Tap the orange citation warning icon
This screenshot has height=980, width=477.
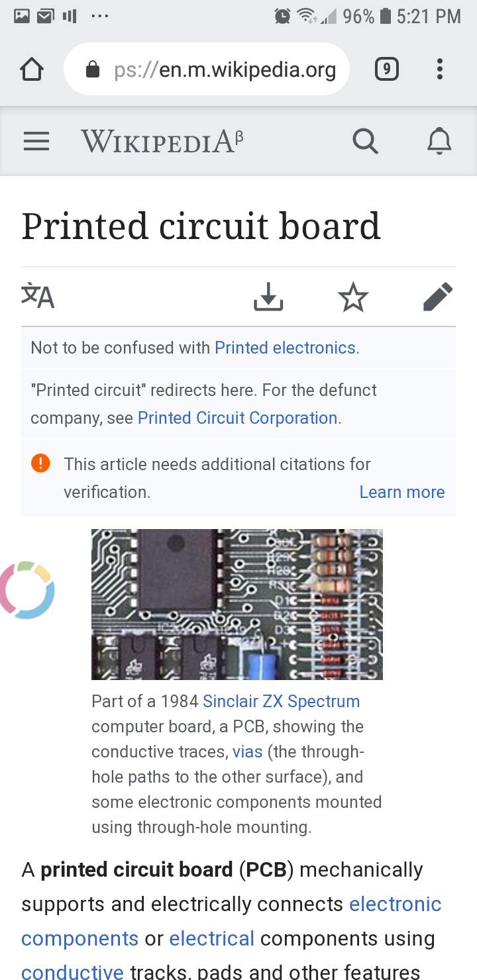[x=40, y=463]
